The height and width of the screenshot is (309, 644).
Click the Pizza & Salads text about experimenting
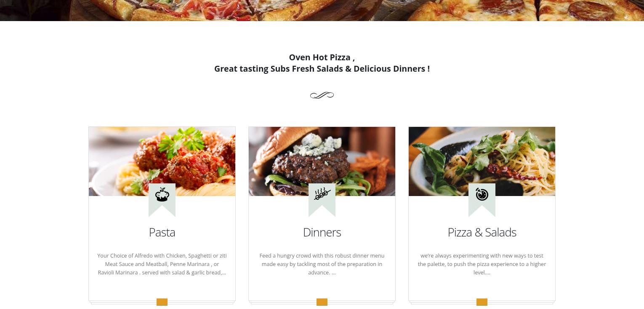coord(482,264)
